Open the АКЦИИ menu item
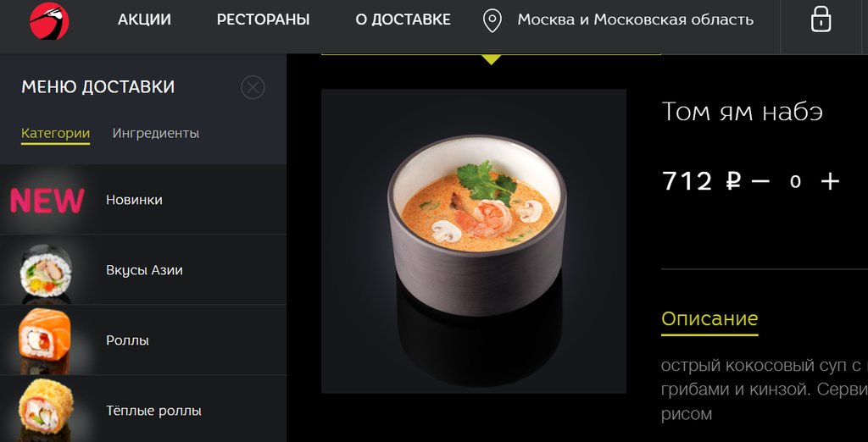 tap(144, 20)
